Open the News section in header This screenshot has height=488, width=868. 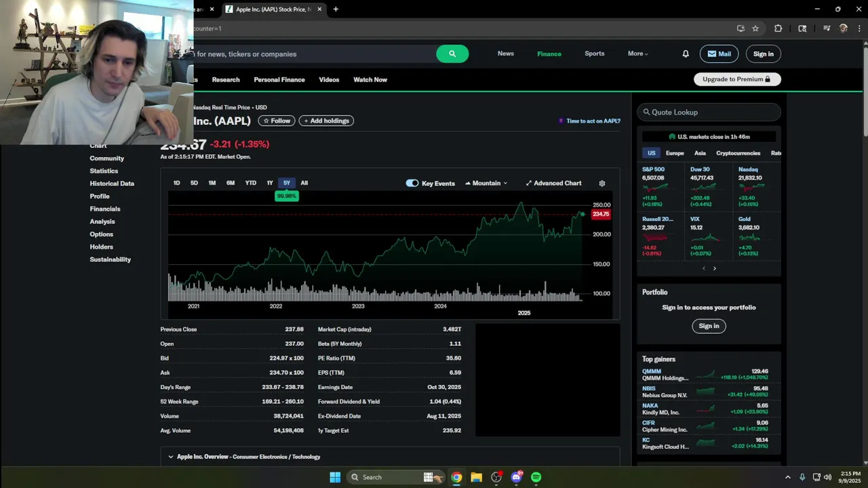(506, 54)
